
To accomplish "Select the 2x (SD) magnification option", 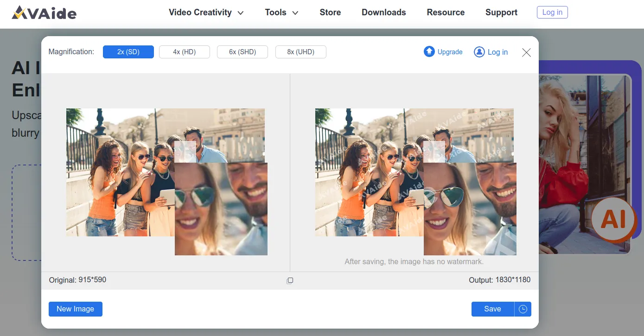I will (x=128, y=51).
